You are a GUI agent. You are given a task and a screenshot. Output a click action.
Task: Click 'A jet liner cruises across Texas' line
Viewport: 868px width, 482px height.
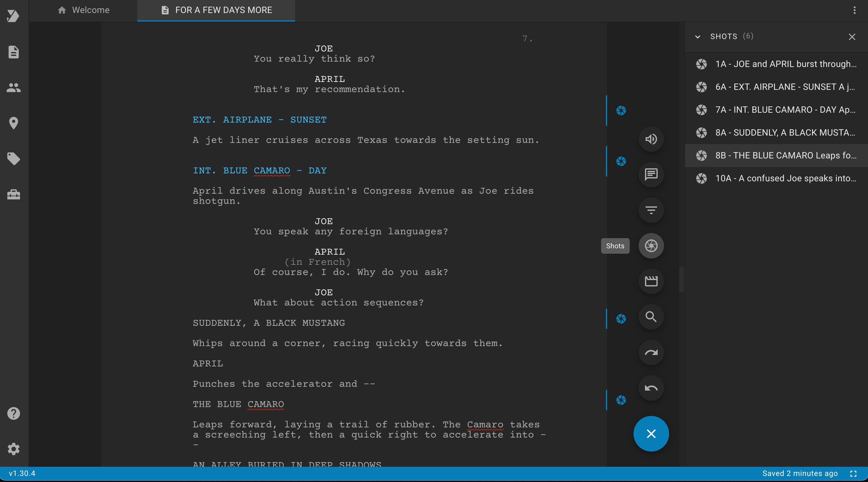(366, 140)
